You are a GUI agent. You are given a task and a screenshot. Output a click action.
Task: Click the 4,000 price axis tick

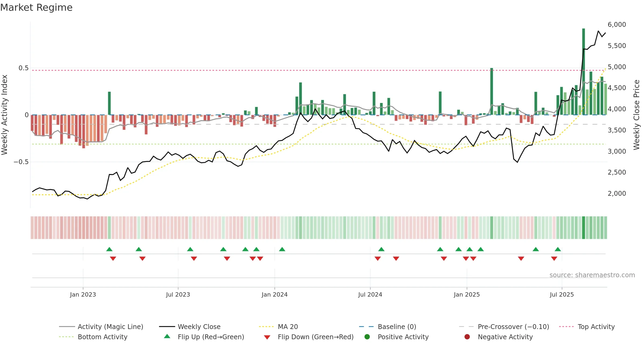point(617,109)
